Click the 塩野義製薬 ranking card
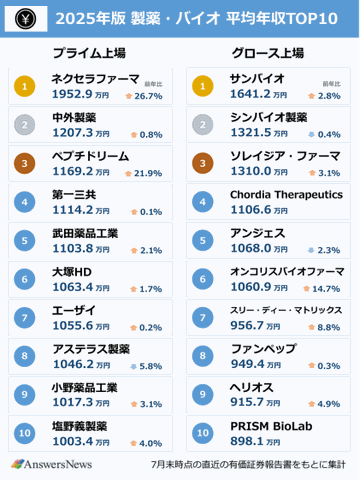The width and height of the screenshot is (360, 480). (90, 433)
